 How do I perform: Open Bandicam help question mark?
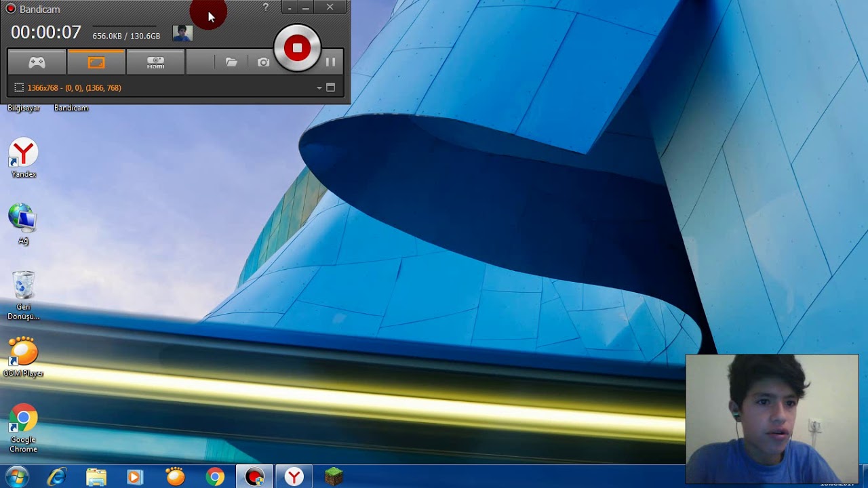coord(265,7)
